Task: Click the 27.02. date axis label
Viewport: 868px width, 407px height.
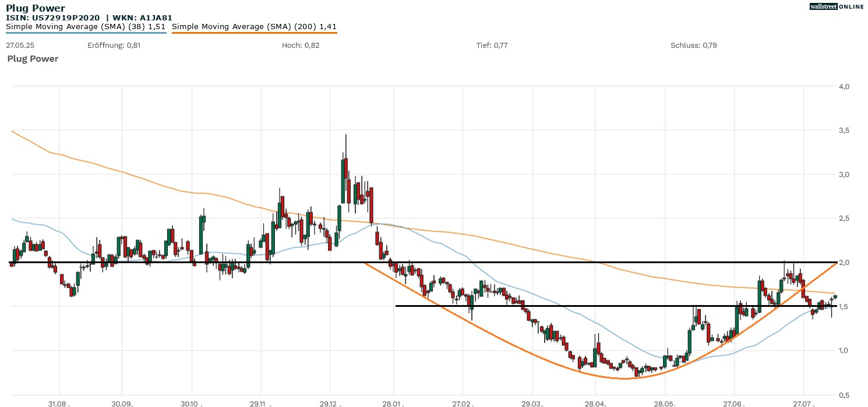Action: 463,402
